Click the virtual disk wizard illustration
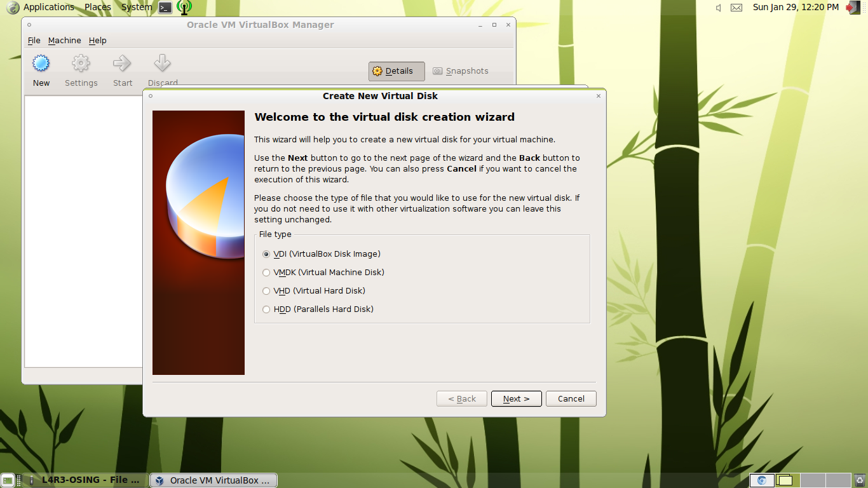868x488 pixels. pos(198,243)
